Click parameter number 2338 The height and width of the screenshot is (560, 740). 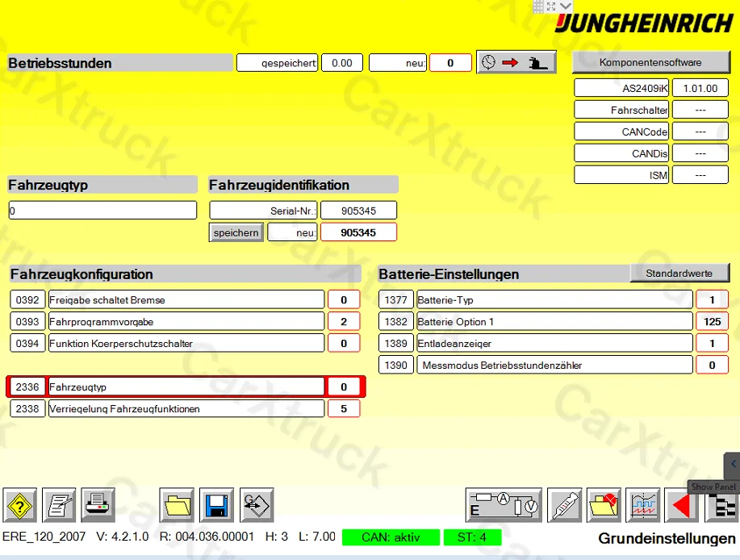click(x=27, y=408)
